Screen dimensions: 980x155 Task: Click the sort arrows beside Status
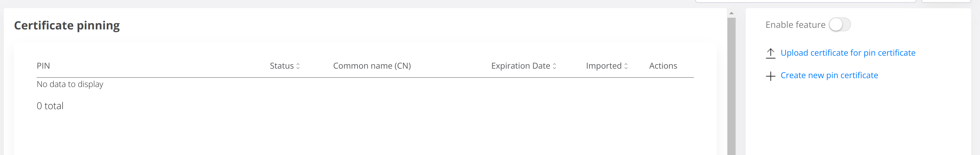[x=298, y=66]
